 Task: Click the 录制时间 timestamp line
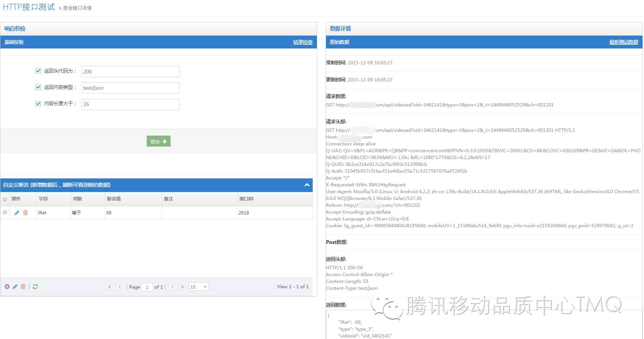(x=359, y=63)
